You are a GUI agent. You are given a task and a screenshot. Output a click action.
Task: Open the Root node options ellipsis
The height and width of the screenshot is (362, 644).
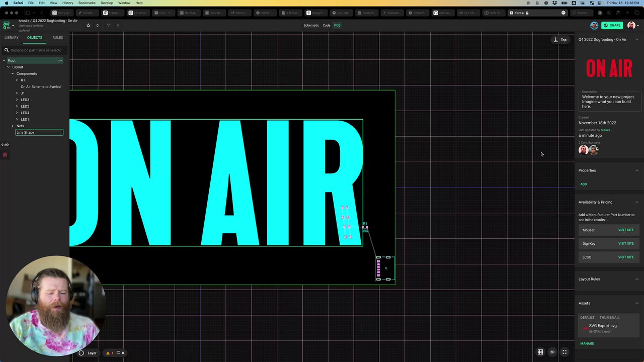pyautogui.click(x=60, y=60)
